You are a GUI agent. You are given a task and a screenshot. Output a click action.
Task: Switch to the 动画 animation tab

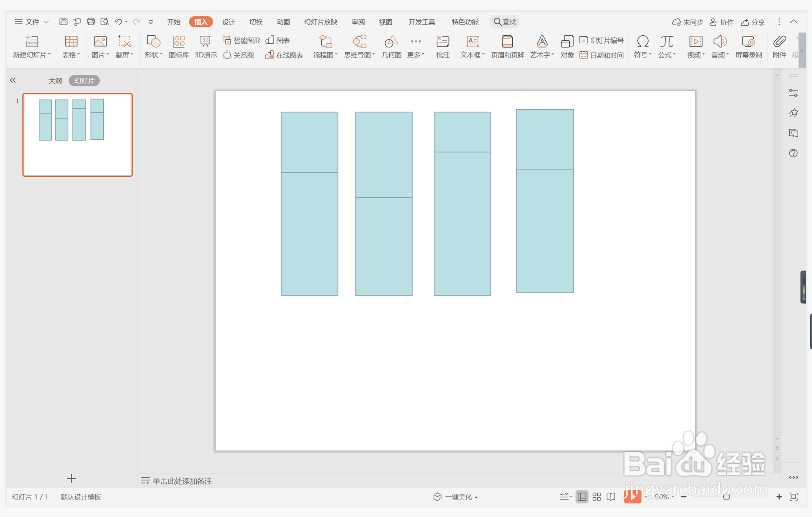283,22
